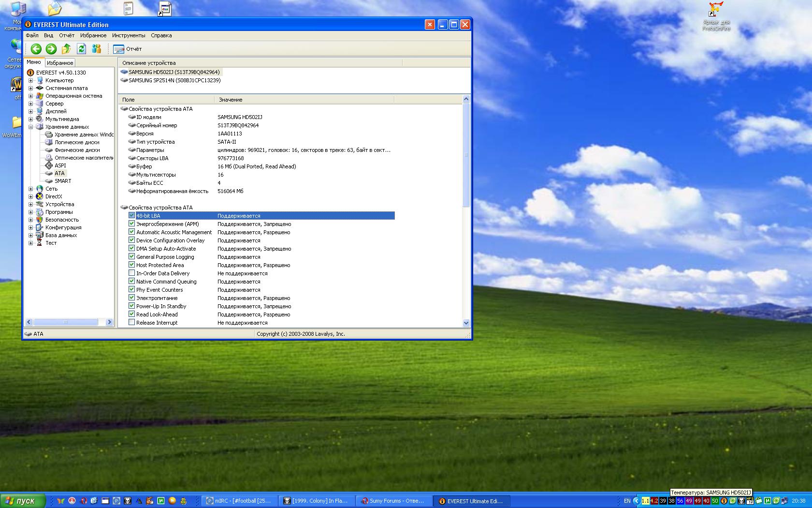Switch to the Избранное tab

point(60,63)
